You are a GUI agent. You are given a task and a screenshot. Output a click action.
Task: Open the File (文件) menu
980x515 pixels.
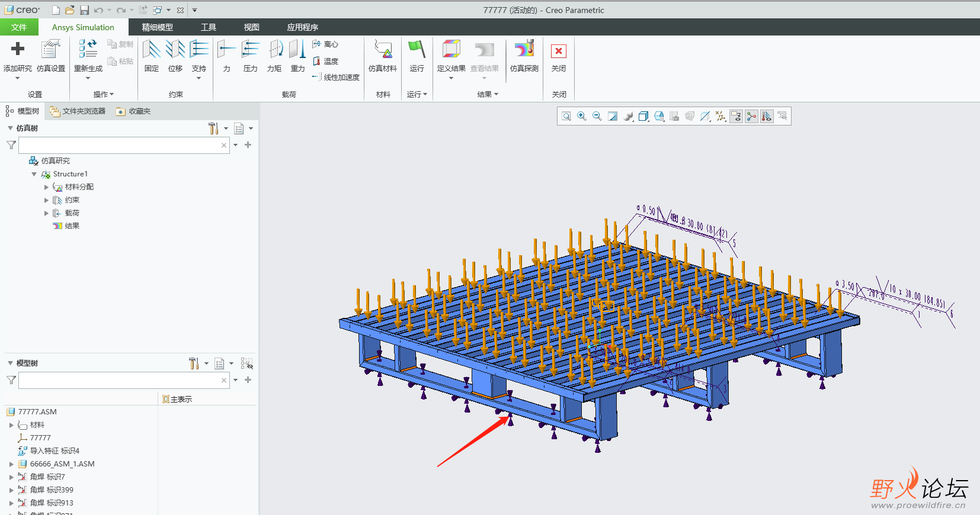point(19,27)
